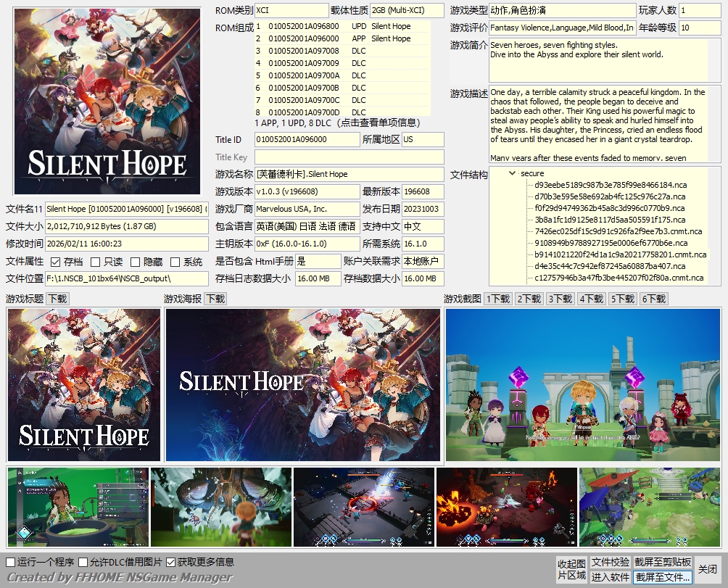Download screenshot 1 with 1下载 button
728x588 pixels.
498,299
